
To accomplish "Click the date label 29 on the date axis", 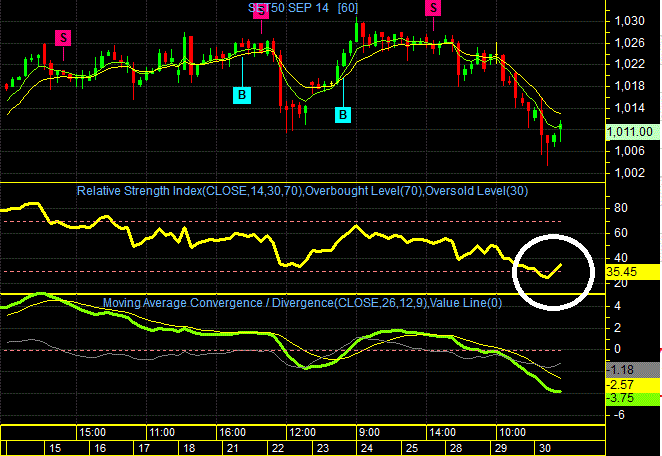I will (501, 448).
